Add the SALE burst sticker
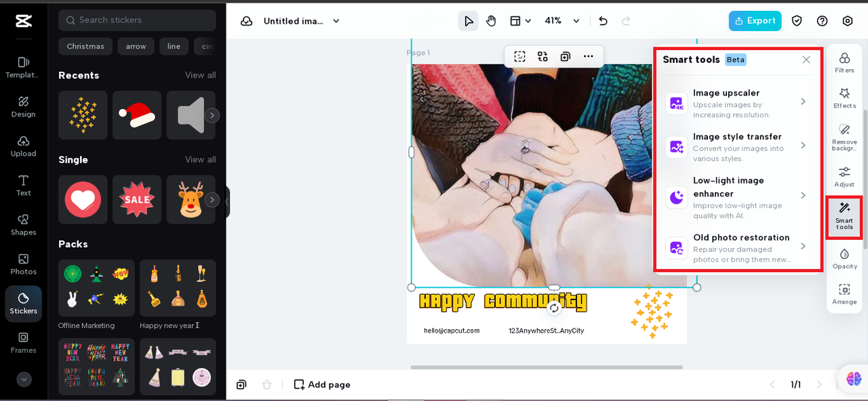 coord(137,200)
